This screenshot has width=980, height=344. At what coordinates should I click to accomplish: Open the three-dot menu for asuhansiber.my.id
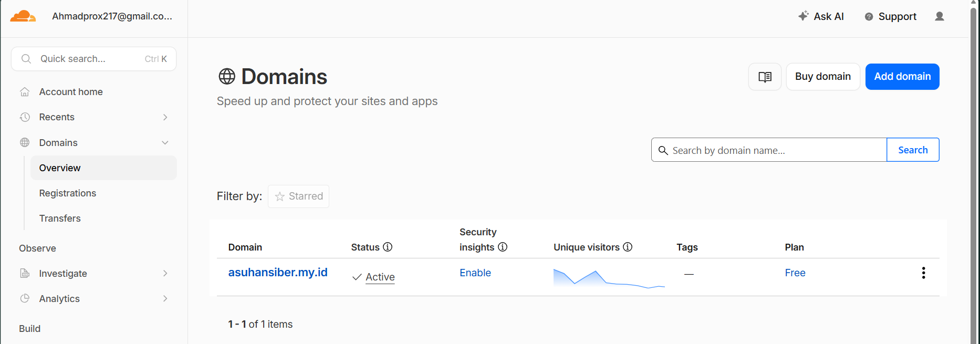(923, 273)
